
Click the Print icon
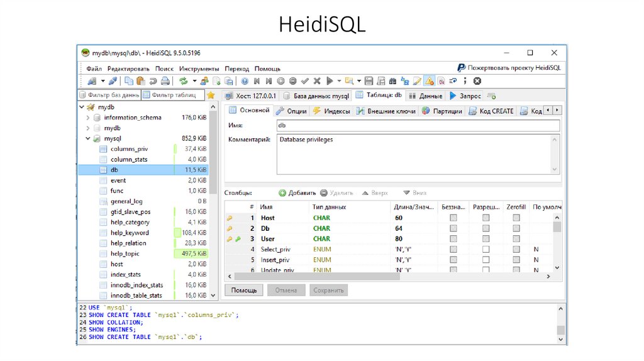pos(165,81)
